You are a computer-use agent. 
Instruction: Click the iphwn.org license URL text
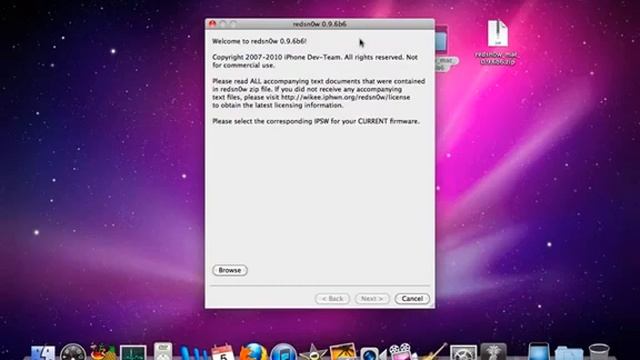pos(345,97)
